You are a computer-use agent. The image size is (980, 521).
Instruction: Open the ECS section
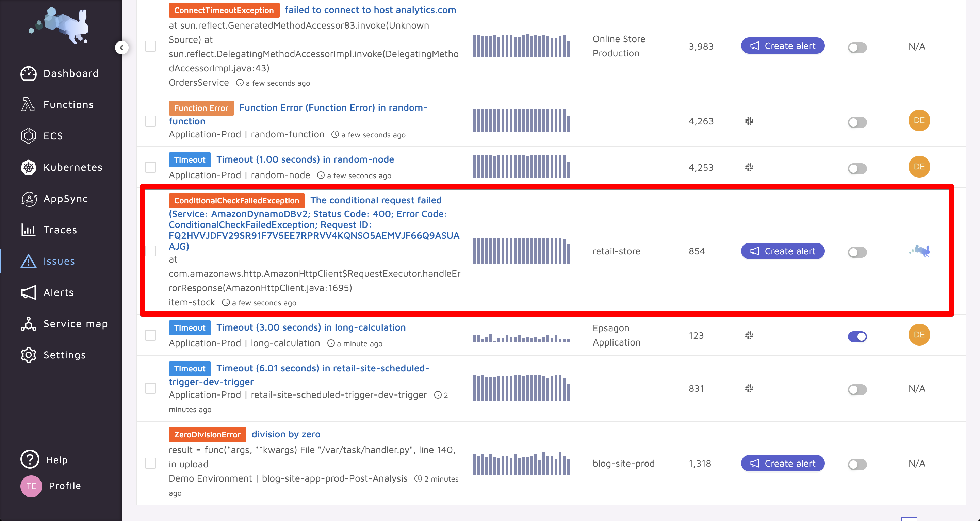point(42,136)
